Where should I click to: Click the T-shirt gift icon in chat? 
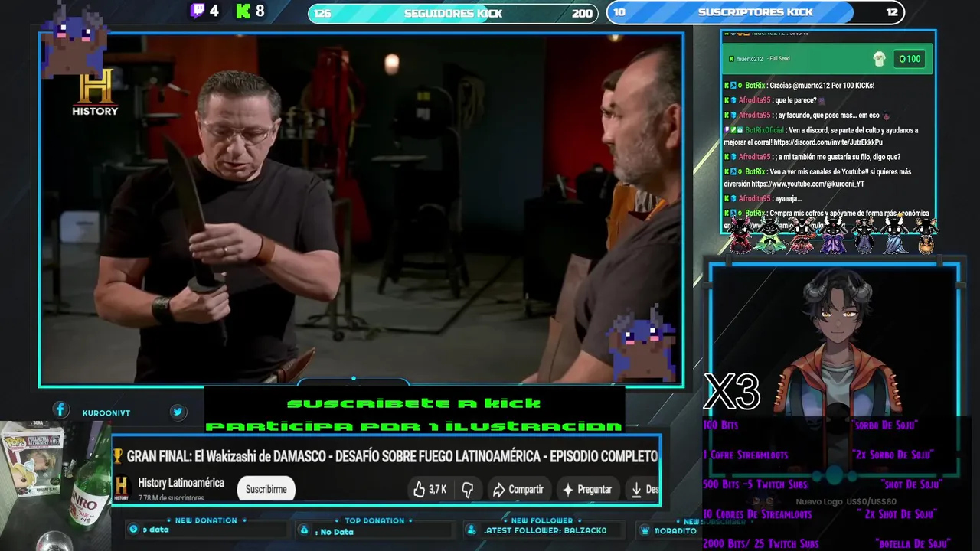pyautogui.click(x=879, y=59)
